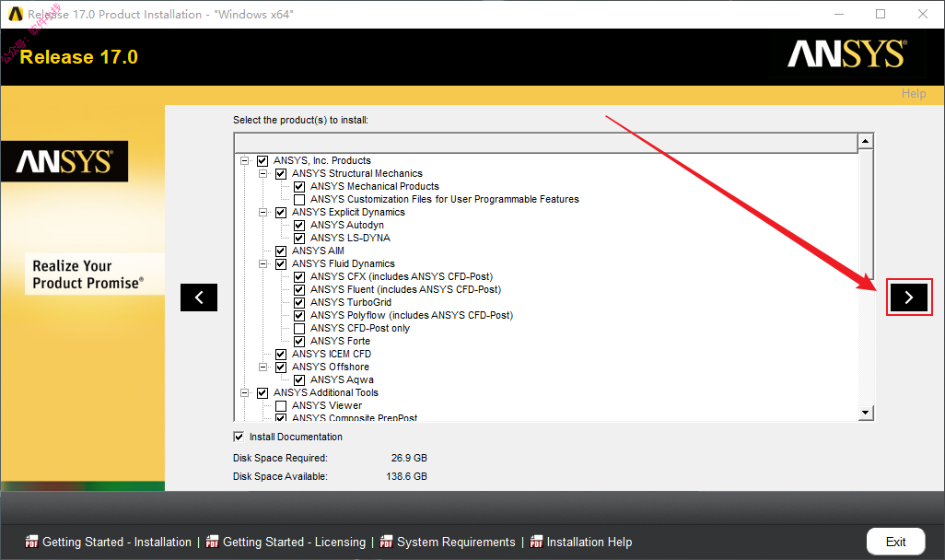Toggle ANSYS Fluid Dynamics checkbox

pyautogui.click(x=281, y=264)
